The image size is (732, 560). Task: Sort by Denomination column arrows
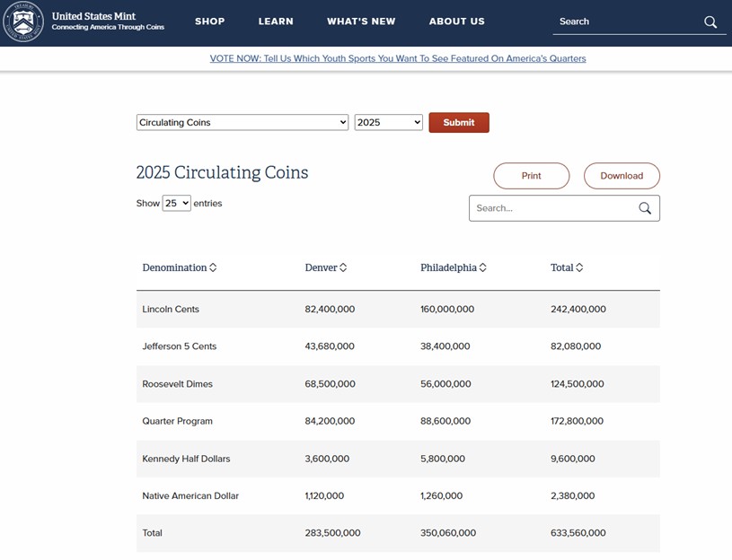point(213,267)
